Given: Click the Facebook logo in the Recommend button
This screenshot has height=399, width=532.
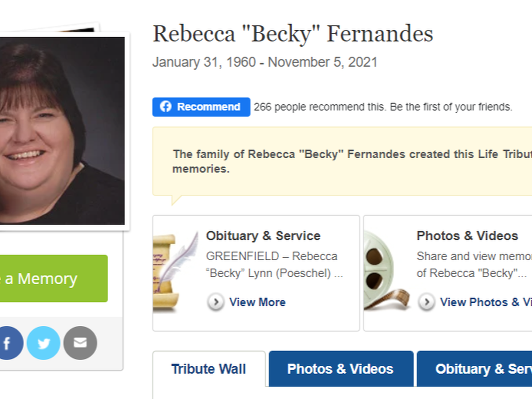Looking at the screenshot, I should [x=166, y=107].
